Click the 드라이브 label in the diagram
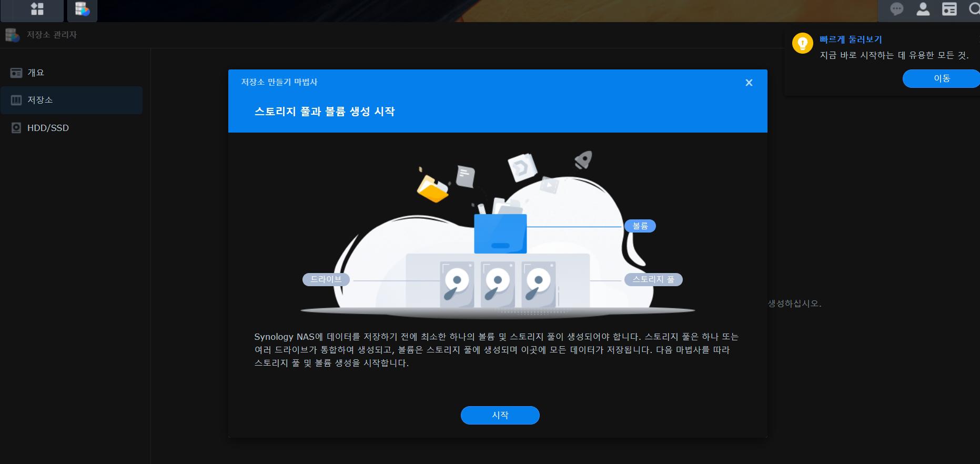This screenshot has height=464, width=980. [326, 279]
